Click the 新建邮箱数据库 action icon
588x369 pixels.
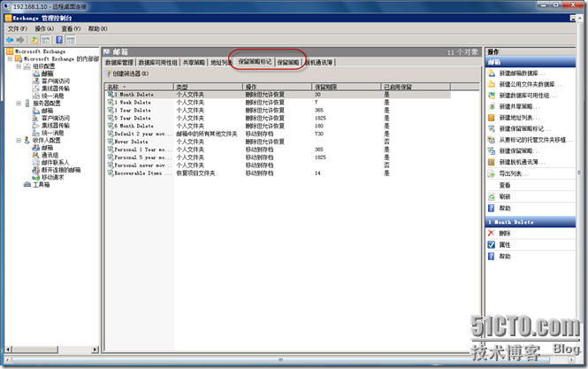(x=492, y=73)
